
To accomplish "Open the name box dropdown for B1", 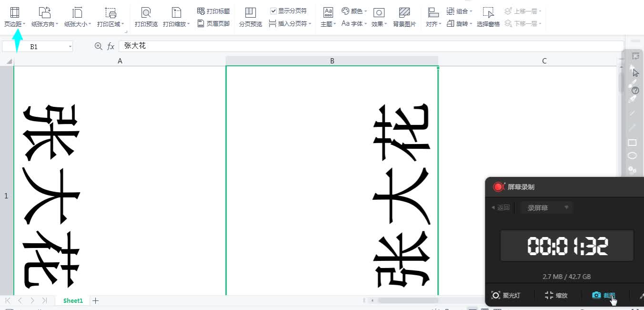I will (70, 46).
